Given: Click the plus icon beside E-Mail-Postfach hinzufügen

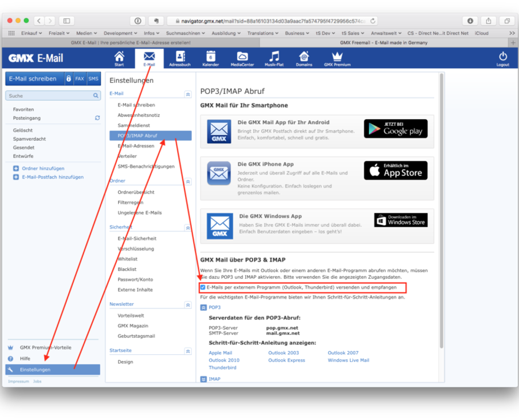Looking at the screenshot, I should pyautogui.click(x=16, y=177).
